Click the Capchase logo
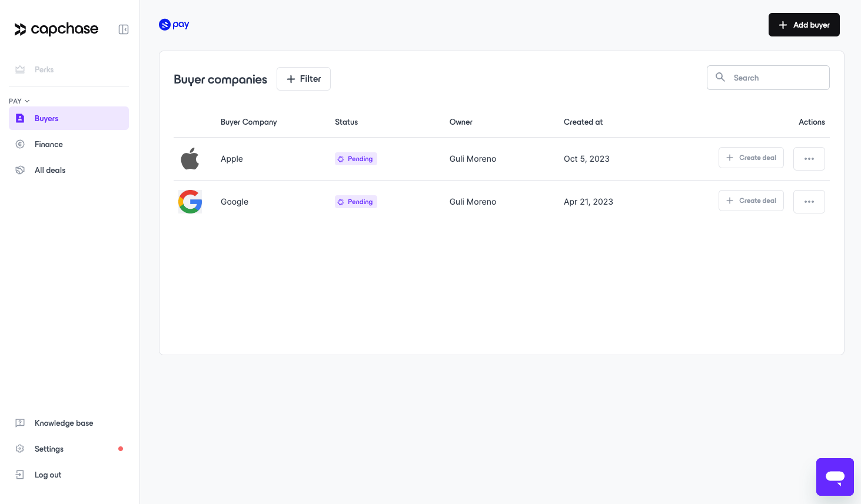Viewport: 861px width, 504px height. pos(56,29)
